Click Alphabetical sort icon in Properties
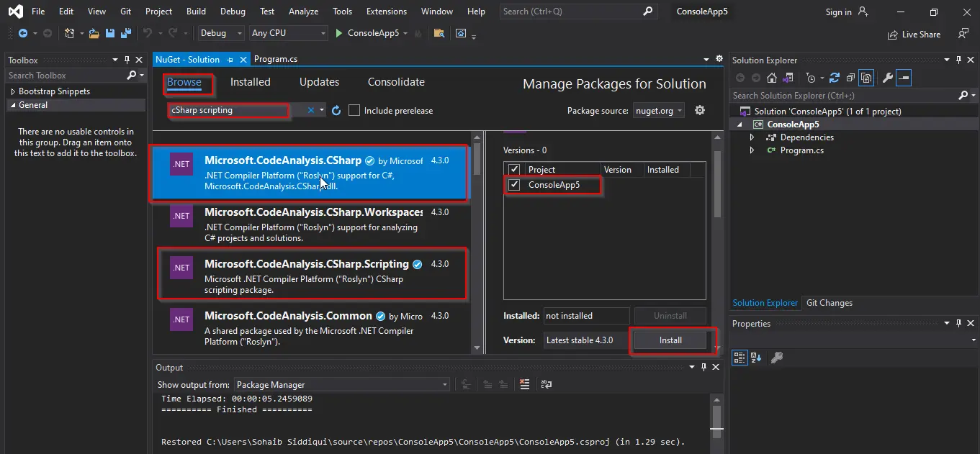 [756, 357]
